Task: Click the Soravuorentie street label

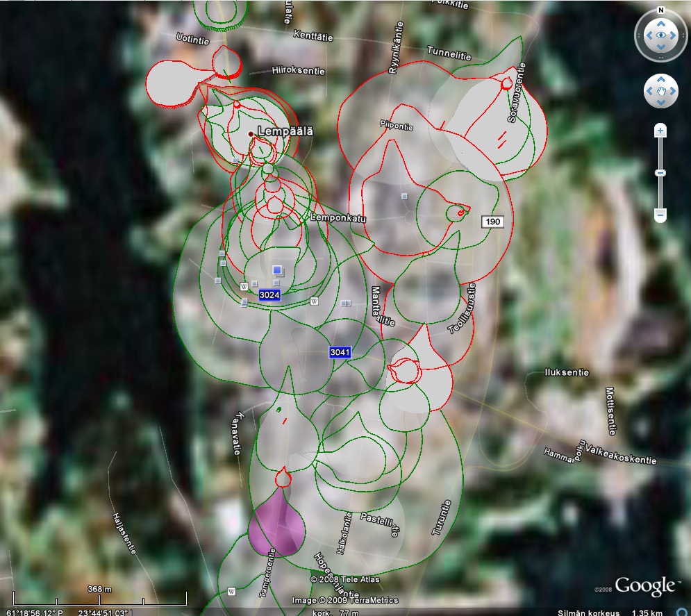Action: tap(517, 92)
